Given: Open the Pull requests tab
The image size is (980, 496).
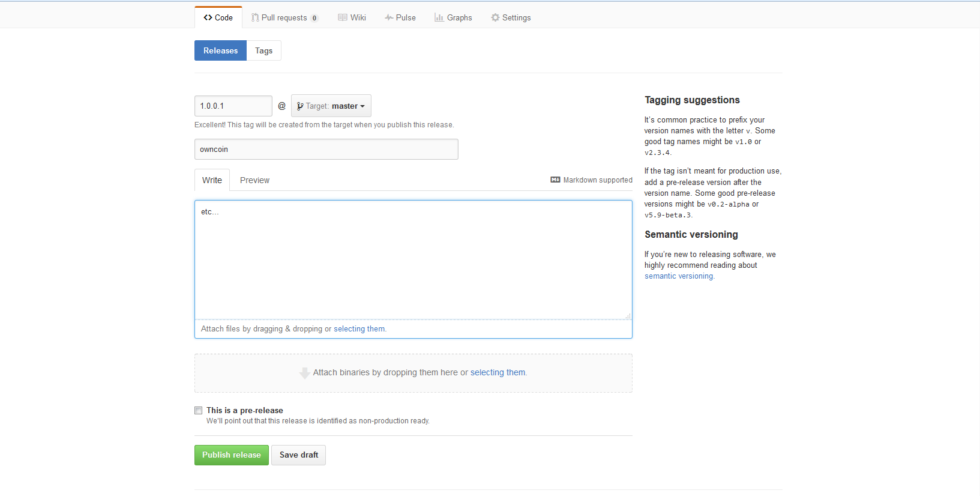Looking at the screenshot, I should [284, 17].
